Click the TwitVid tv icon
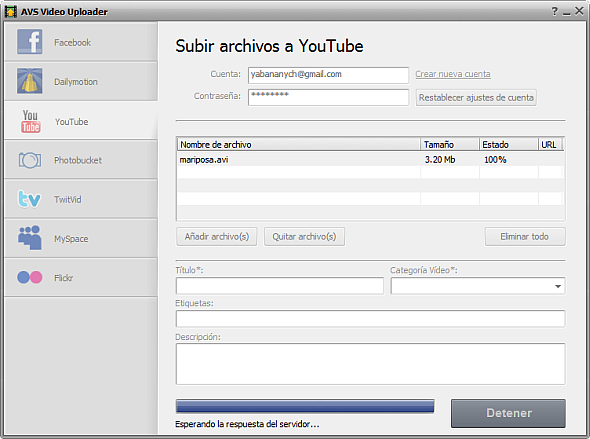This screenshot has width=590, height=439. 29,199
